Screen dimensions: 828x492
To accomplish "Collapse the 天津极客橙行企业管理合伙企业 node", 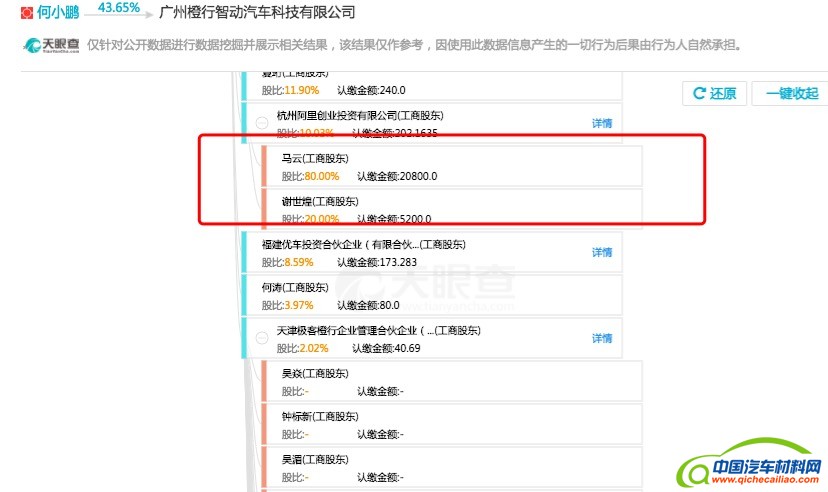I will click(x=262, y=338).
